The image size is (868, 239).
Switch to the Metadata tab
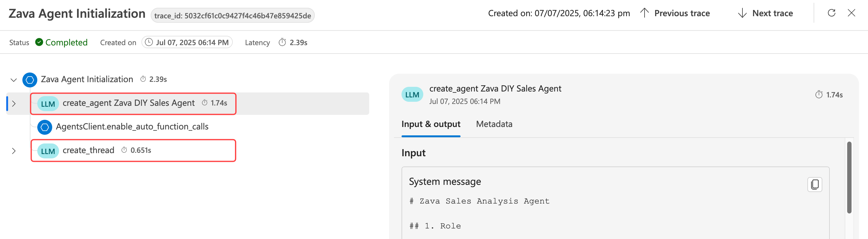pos(494,124)
